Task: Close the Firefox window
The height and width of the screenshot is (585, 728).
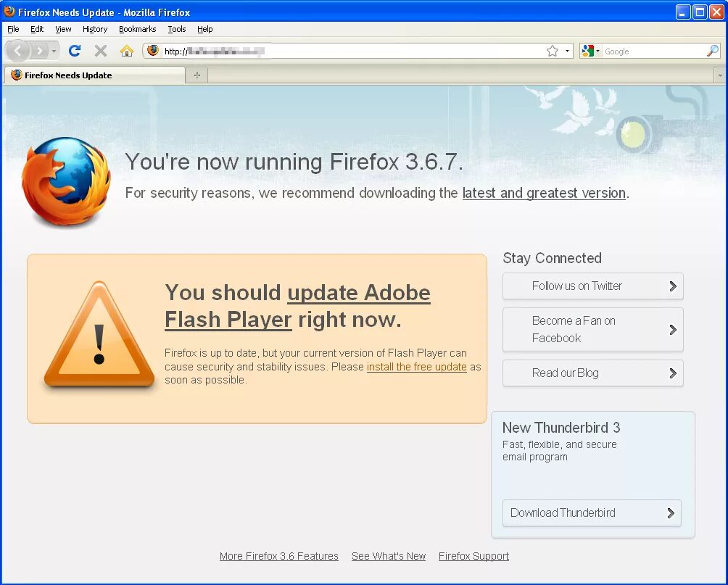Action: pyautogui.click(x=716, y=12)
